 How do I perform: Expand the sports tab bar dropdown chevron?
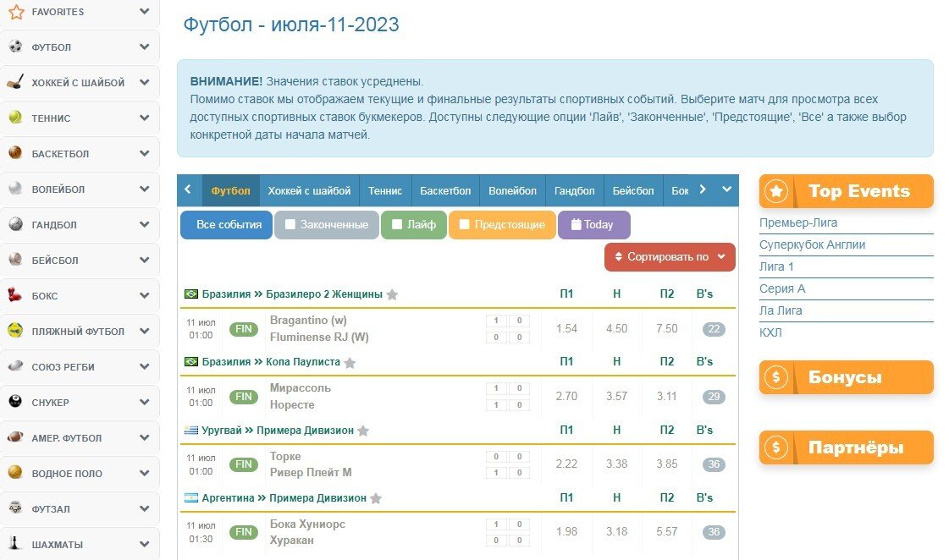tap(726, 189)
